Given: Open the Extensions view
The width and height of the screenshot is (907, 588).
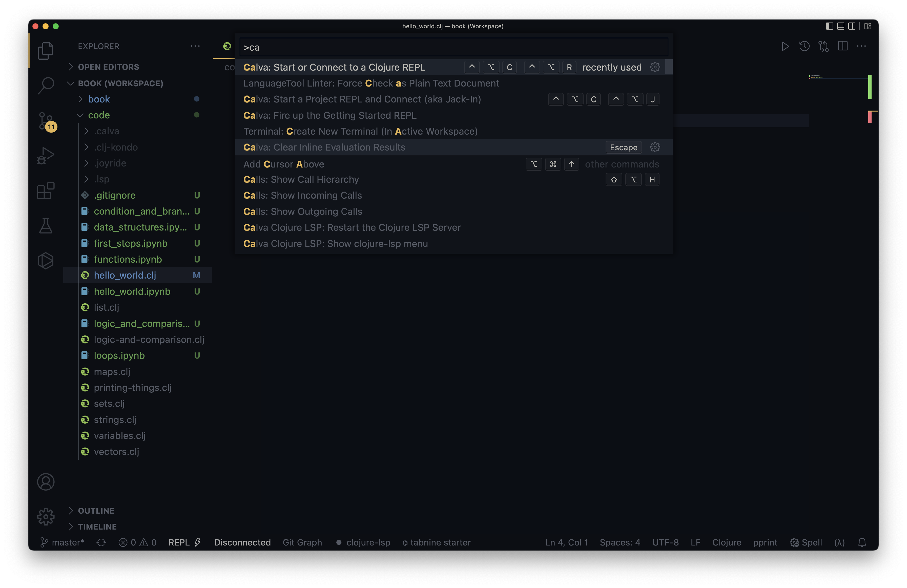Looking at the screenshot, I should tap(46, 191).
